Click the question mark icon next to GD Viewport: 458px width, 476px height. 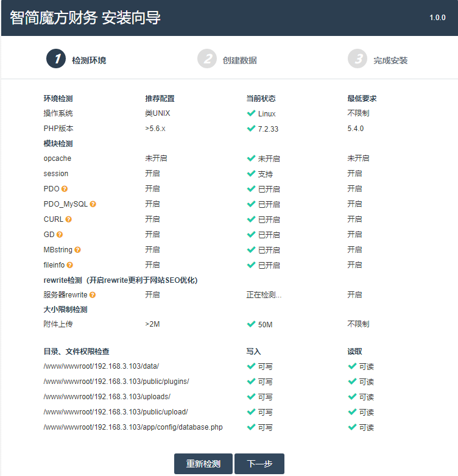pos(60,235)
